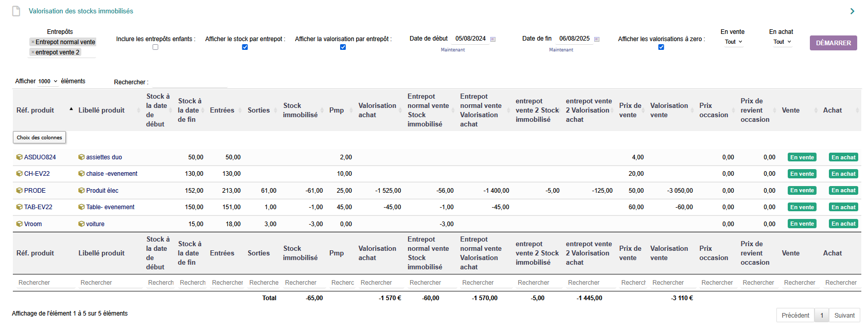Open calendar icon for Date de fin
This screenshot has width=868, height=331.
[x=597, y=39]
